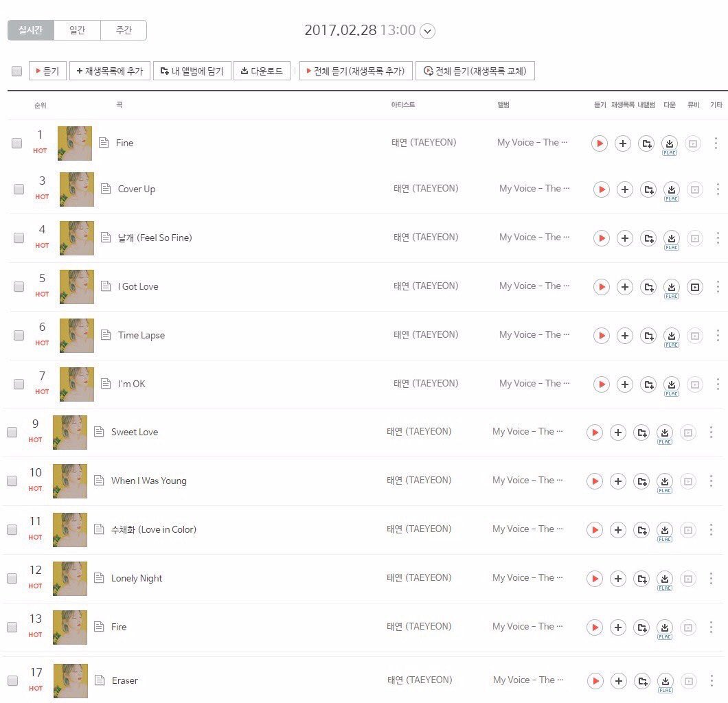Tick the Sweet Love checkbox
This screenshot has width=728, height=703.
(12, 432)
